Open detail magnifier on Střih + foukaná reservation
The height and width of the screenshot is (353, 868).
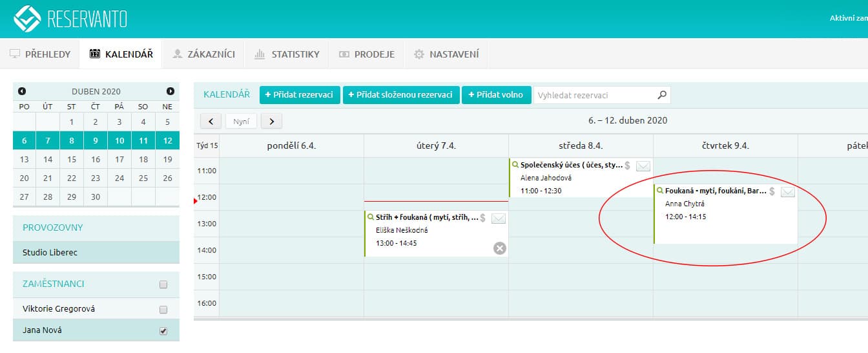coord(371,218)
